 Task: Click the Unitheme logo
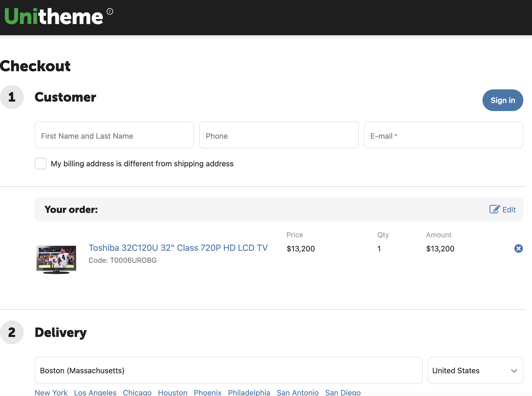54,16
